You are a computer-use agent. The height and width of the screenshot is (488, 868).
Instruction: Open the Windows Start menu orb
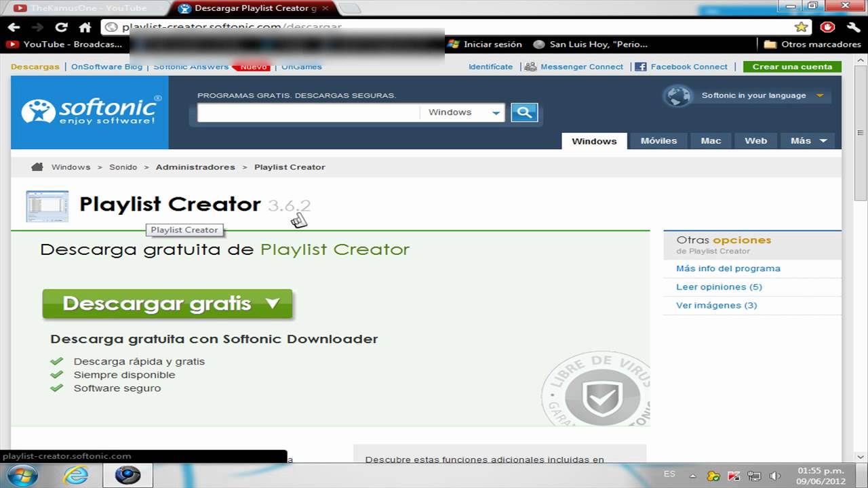[22, 475]
